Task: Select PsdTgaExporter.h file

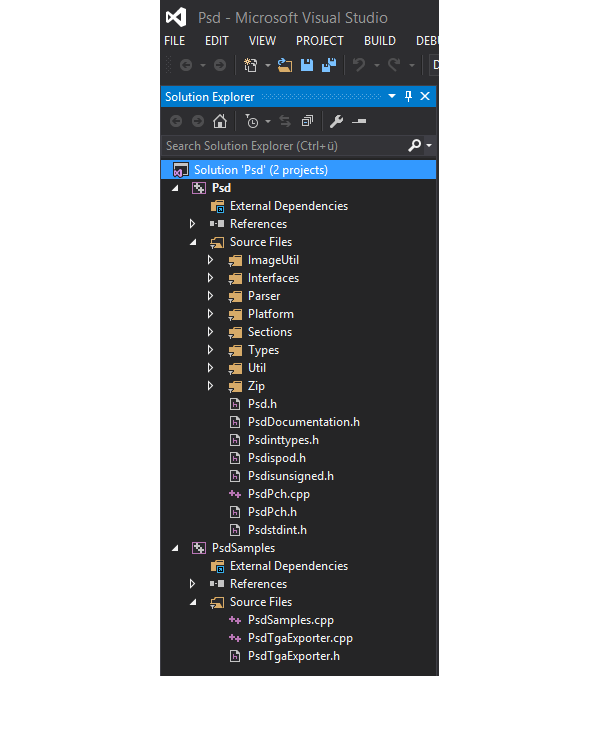Action: click(x=294, y=656)
